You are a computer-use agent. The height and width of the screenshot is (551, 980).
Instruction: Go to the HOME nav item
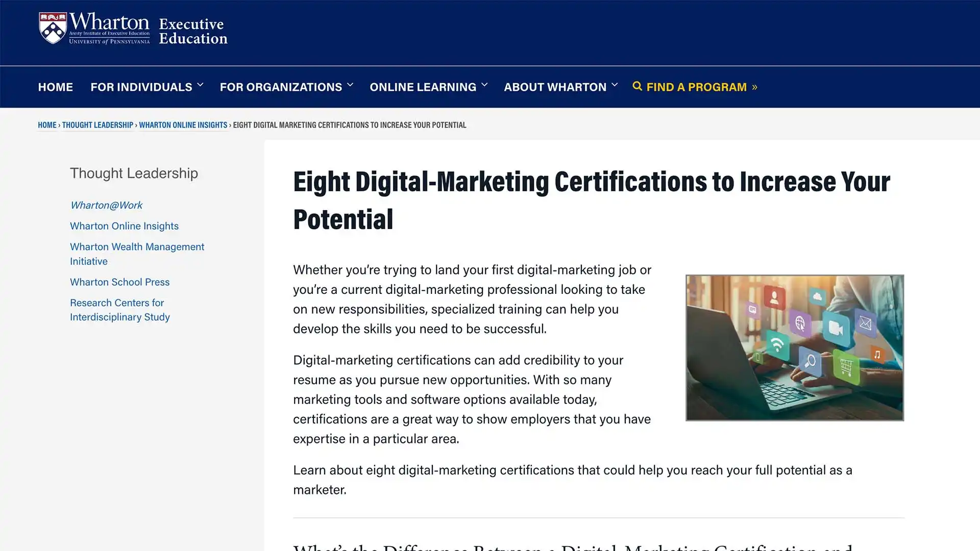[x=55, y=87]
